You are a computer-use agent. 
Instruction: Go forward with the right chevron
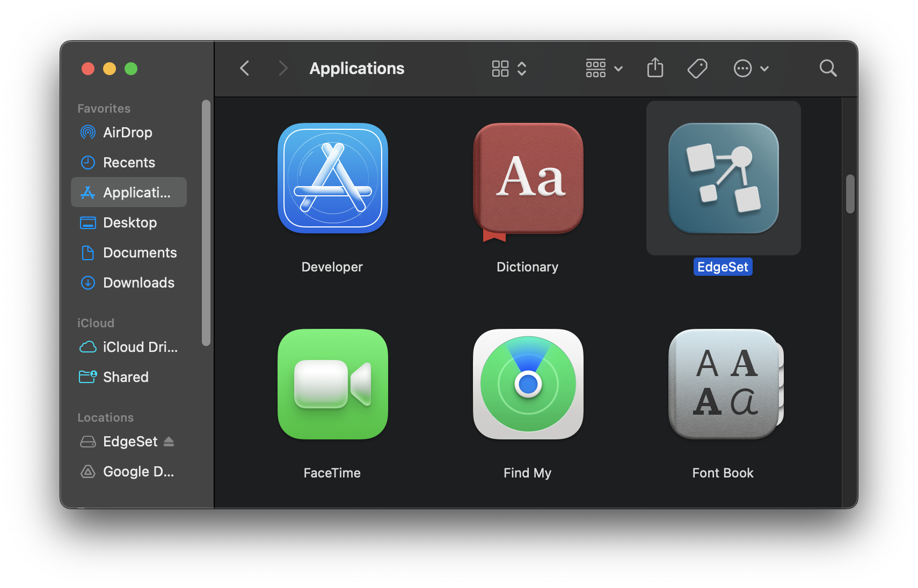tap(283, 68)
